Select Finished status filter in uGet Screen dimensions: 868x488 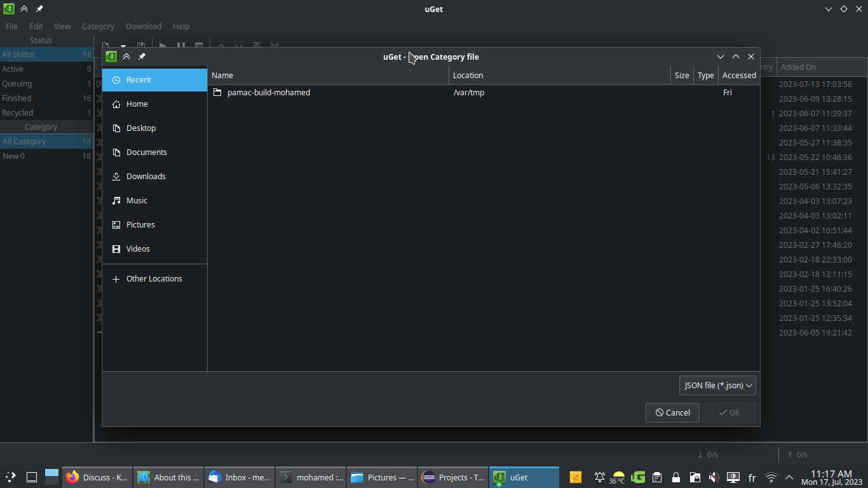click(x=46, y=98)
